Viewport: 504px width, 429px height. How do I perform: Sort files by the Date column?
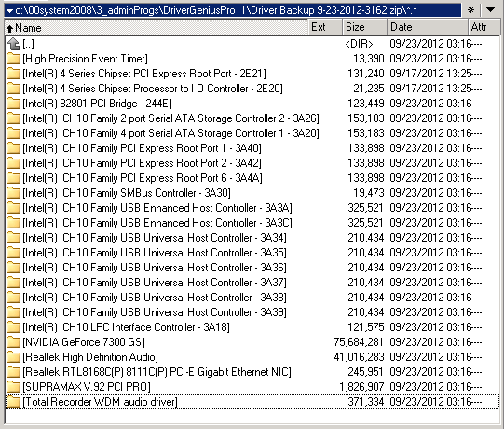(x=428, y=27)
